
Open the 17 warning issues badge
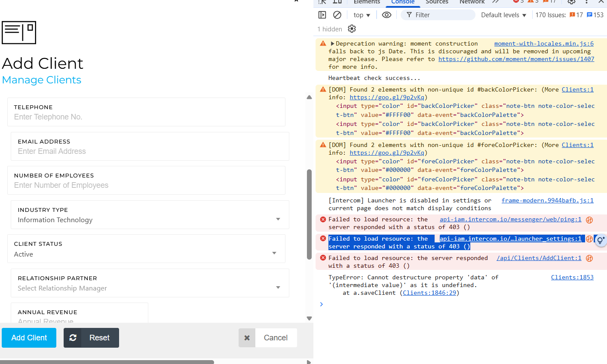pos(576,15)
